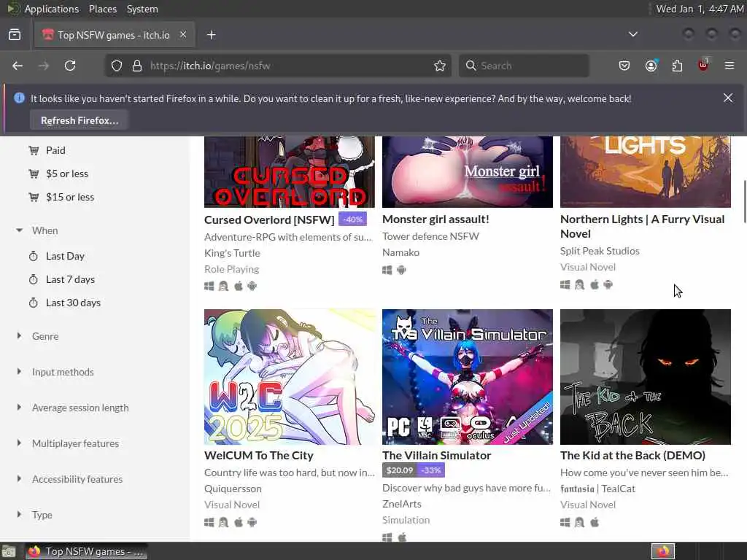Filter by $5 or less
Image resolution: width=747 pixels, height=560 pixels.
[x=67, y=174]
